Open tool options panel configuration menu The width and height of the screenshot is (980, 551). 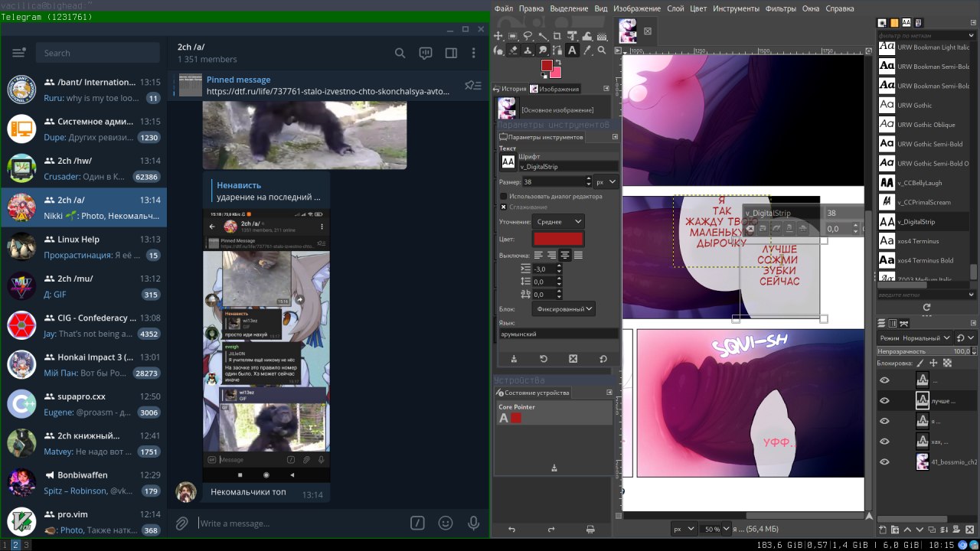point(615,136)
